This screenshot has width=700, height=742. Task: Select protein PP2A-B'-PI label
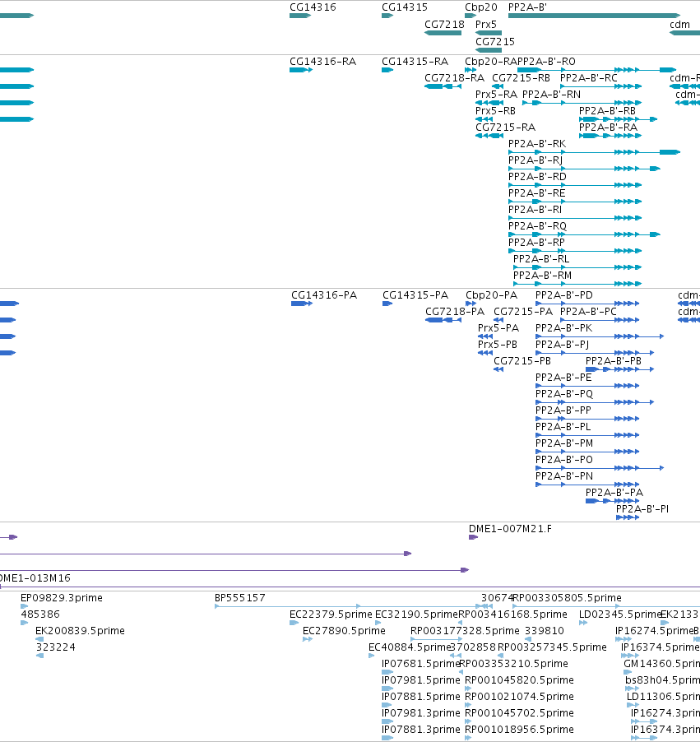642,509
